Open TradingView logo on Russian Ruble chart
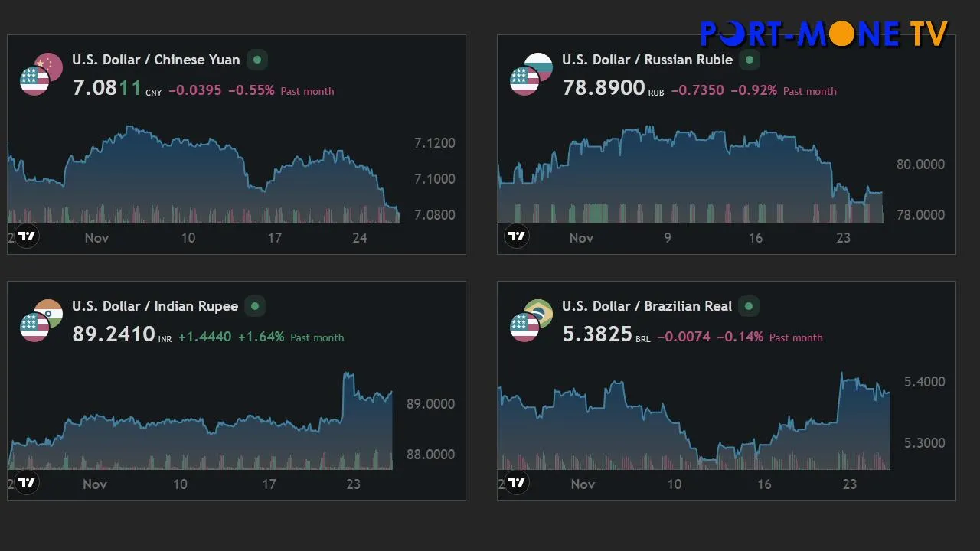Image resolution: width=980 pixels, height=551 pixels. [x=517, y=236]
